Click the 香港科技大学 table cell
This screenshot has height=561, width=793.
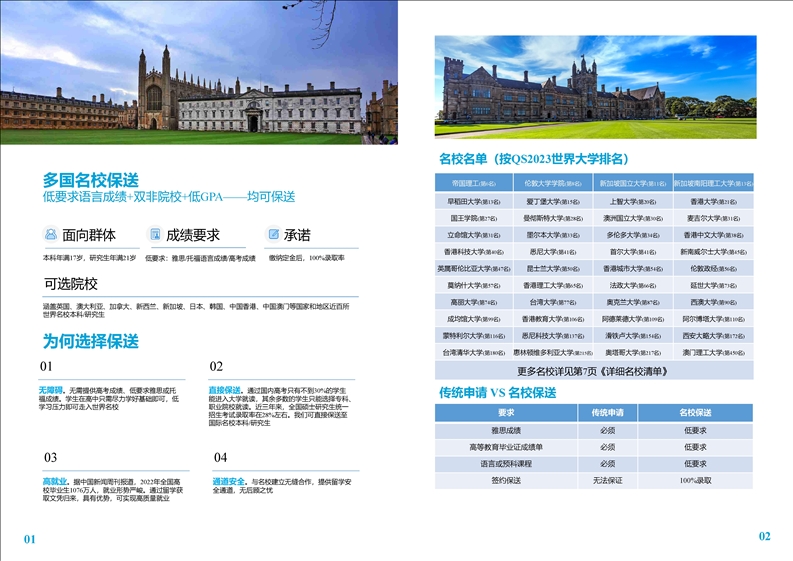(x=474, y=252)
